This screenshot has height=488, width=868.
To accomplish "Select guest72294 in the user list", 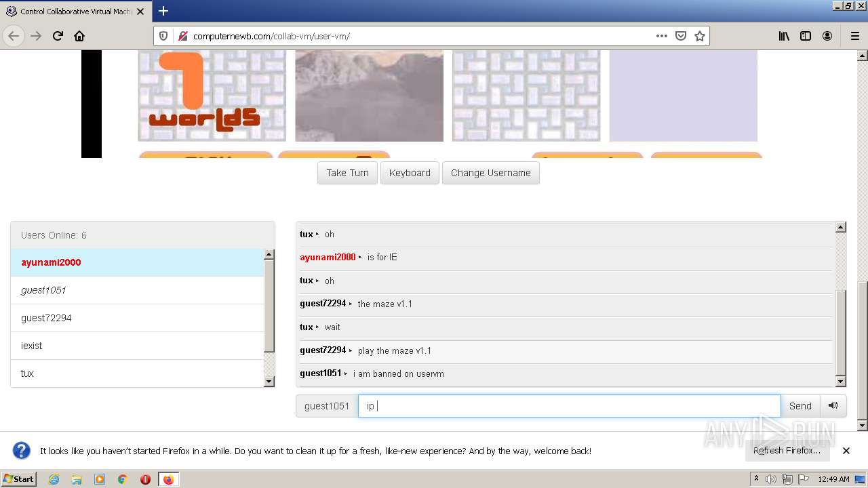I will click(x=137, y=318).
